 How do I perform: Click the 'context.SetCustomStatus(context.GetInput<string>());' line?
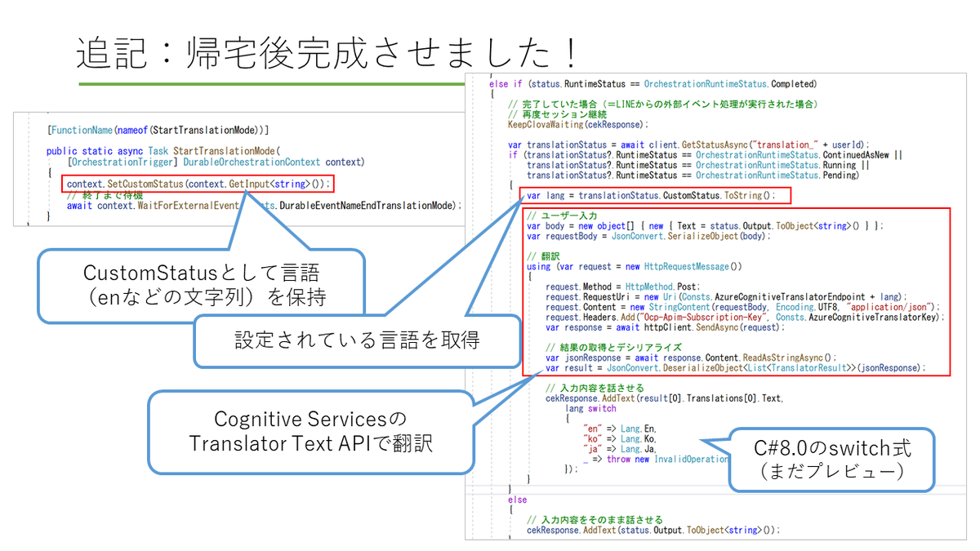tap(198, 184)
